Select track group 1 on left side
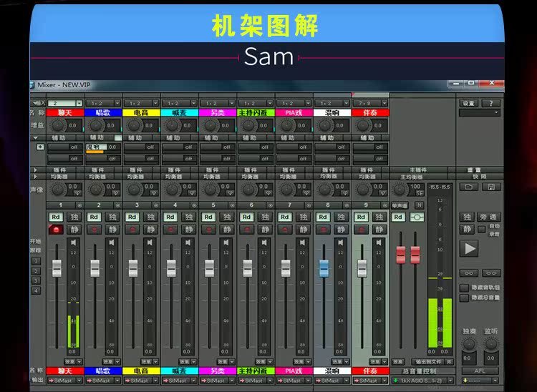This screenshot has height=392, width=537. point(36,261)
